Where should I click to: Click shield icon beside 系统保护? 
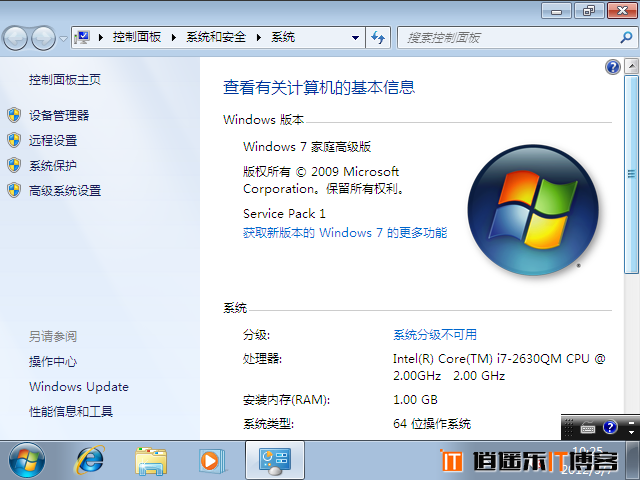click(x=14, y=165)
